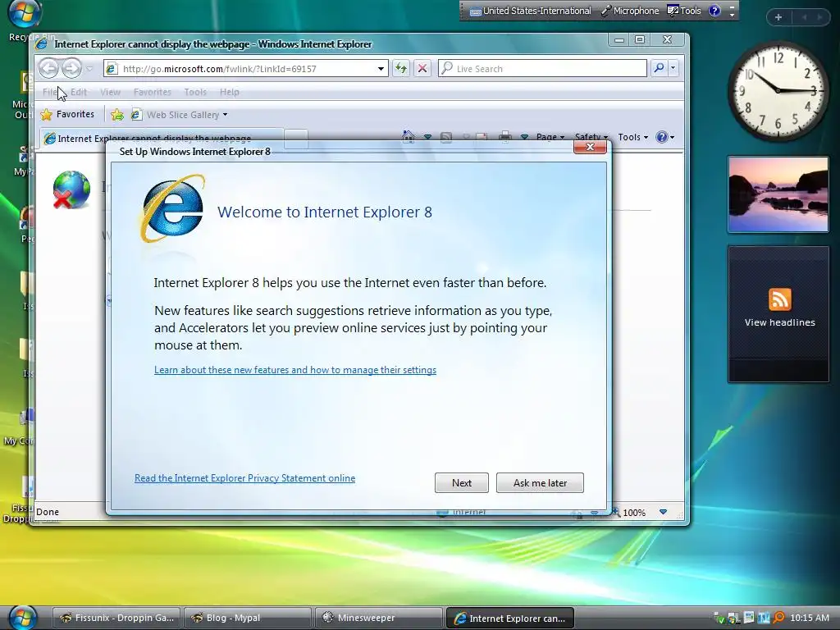
Task: Open the Favorites menu in menu bar
Action: pos(152,92)
